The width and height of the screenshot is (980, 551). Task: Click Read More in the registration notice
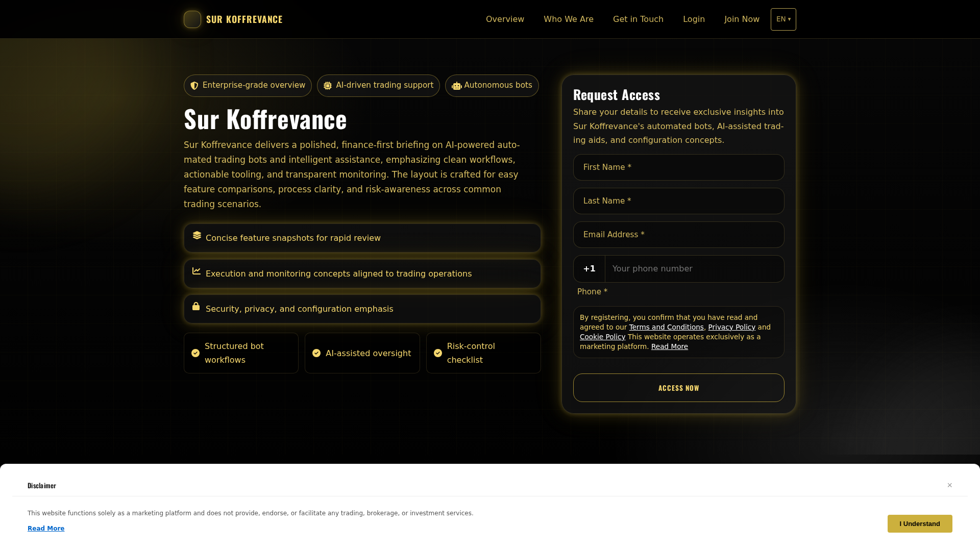670,346
